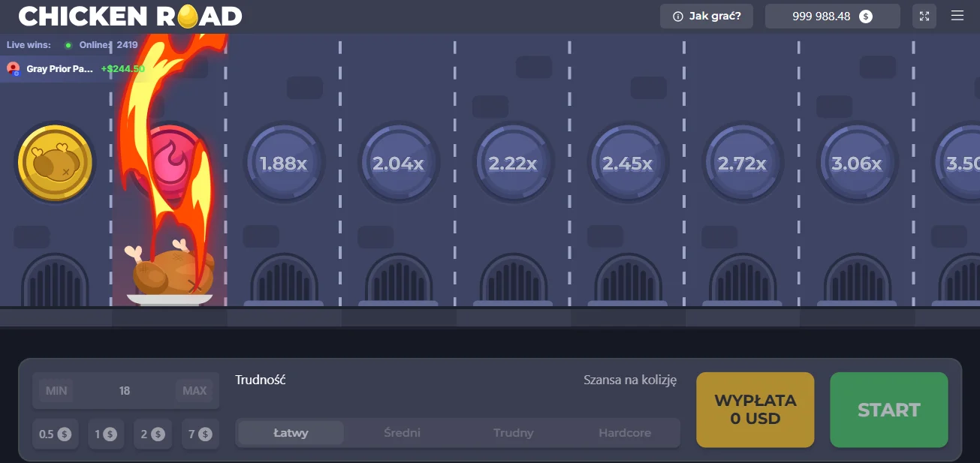The image size is (980, 463).
Task: Choose the 1 dollar quick bet
Action: 106,434
